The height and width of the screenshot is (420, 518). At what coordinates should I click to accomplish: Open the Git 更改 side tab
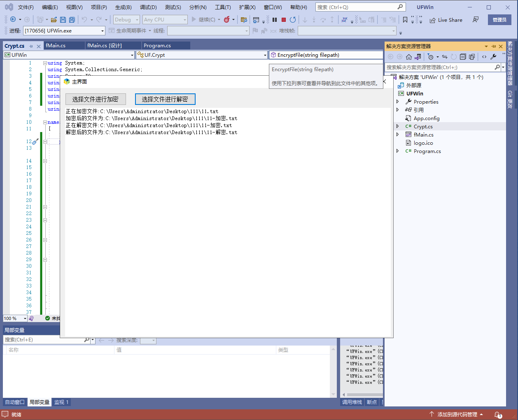(x=510, y=100)
